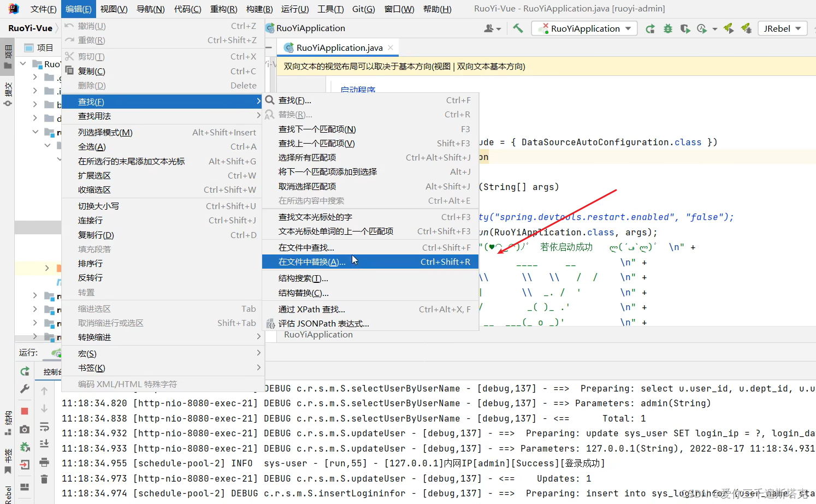Open the user account icon dropdown

(492, 28)
